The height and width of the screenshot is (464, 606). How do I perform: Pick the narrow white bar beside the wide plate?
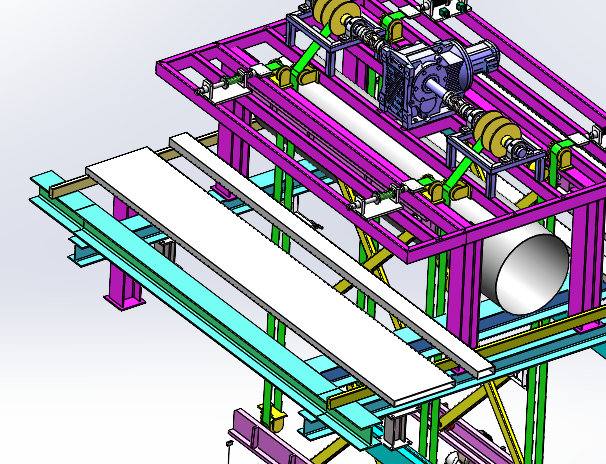pyautogui.click(x=330, y=255)
